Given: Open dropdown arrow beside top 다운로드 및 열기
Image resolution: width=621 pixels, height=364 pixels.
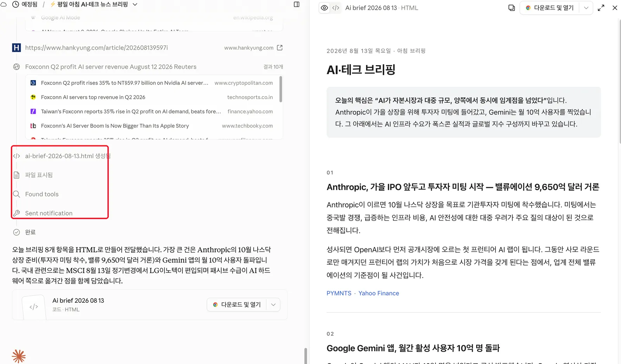Looking at the screenshot, I should (586, 8).
